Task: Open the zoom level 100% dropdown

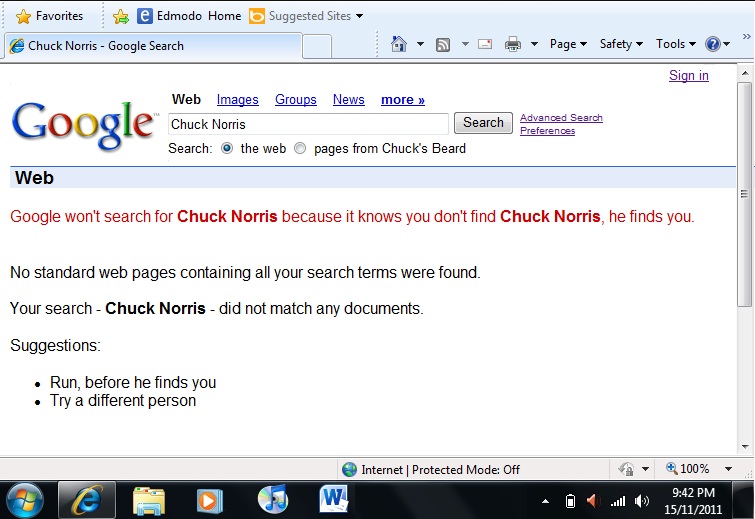Action: click(x=693, y=469)
